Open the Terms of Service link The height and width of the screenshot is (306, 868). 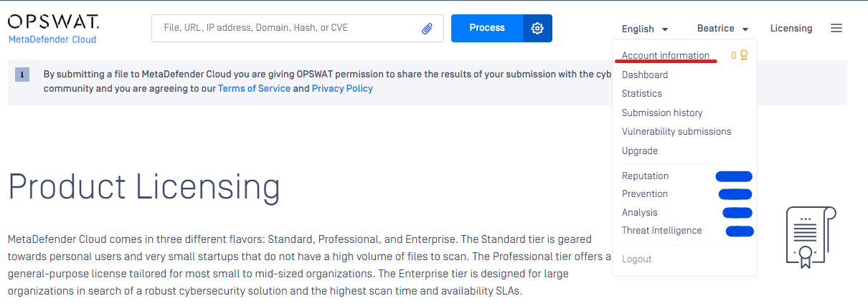[x=254, y=89]
